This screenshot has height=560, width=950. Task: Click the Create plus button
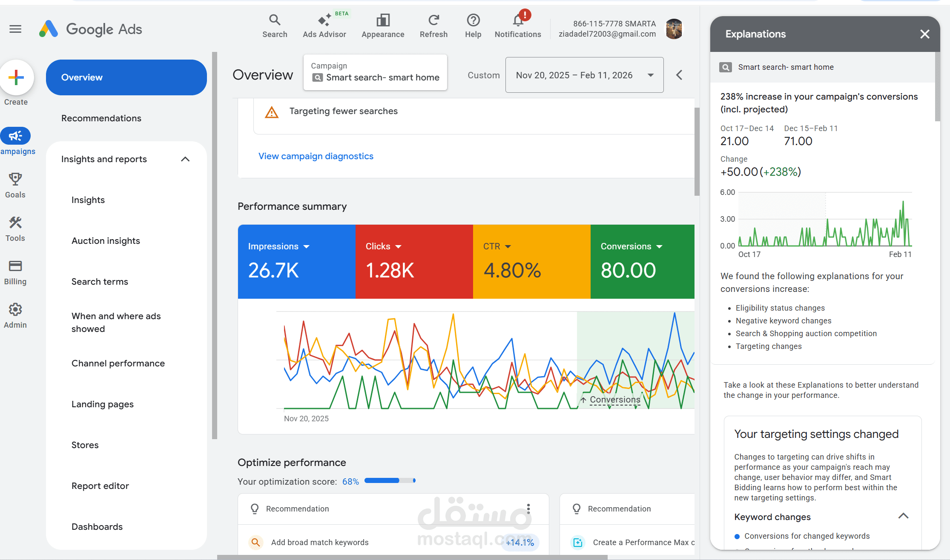(16, 77)
